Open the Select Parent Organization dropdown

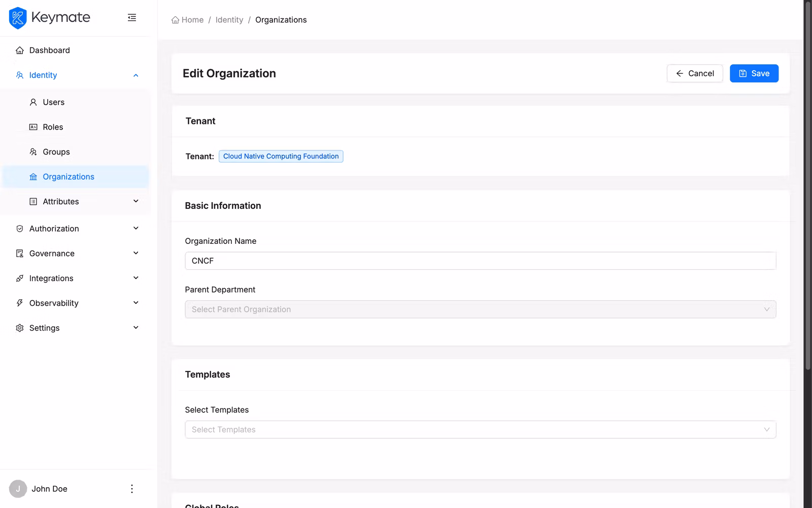pyautogui.click(x=480, y=309)
